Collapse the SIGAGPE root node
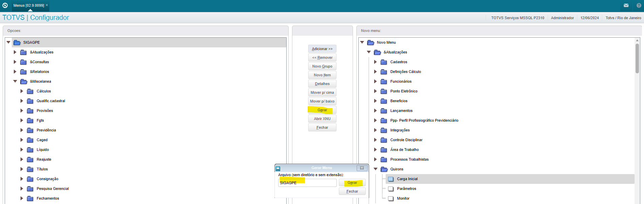The image size is (644, 204). [8, 42]
